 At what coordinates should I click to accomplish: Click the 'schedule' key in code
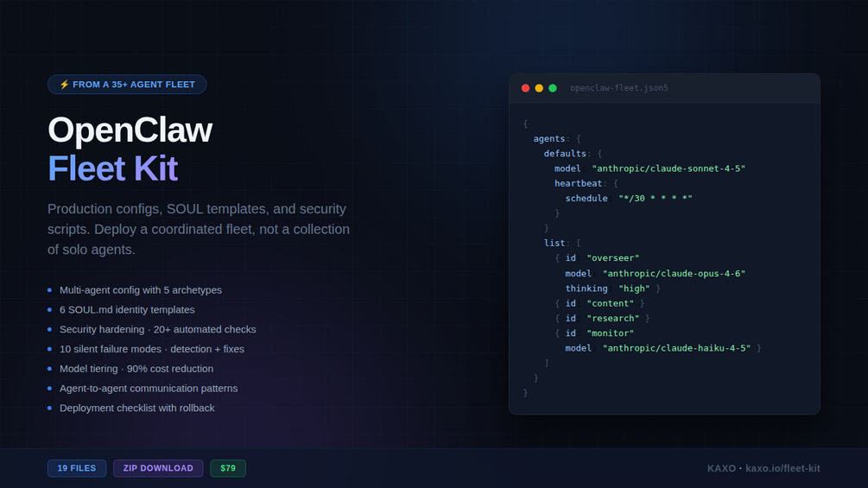tap(586, 198)
